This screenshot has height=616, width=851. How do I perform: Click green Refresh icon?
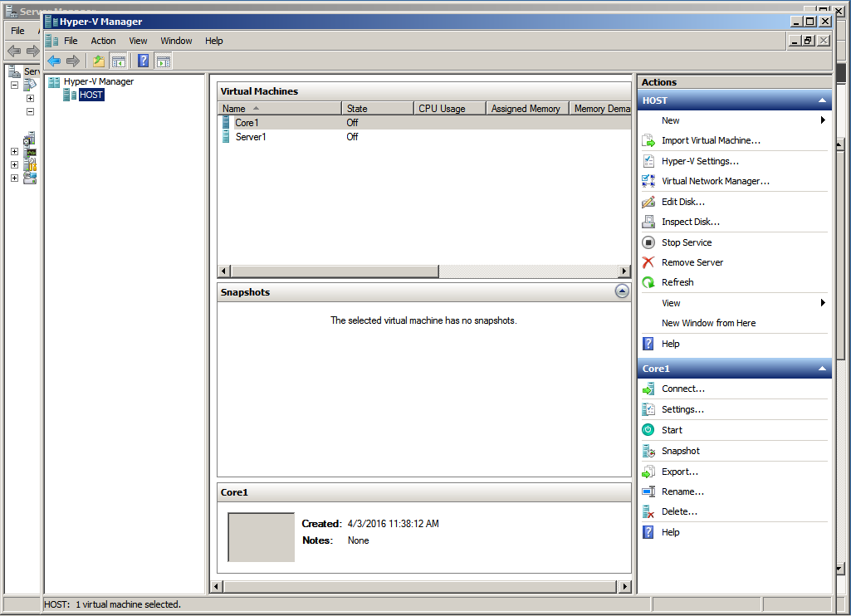click(648, 282)
